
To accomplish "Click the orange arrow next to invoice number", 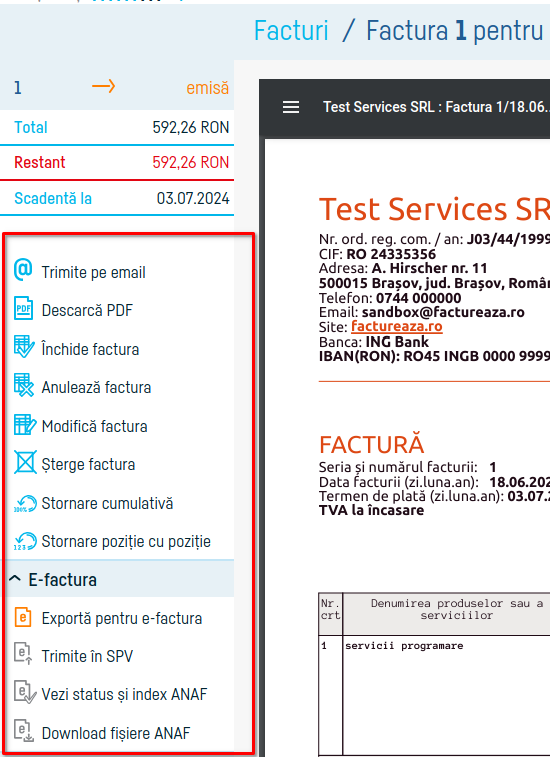I will (103, 87).
